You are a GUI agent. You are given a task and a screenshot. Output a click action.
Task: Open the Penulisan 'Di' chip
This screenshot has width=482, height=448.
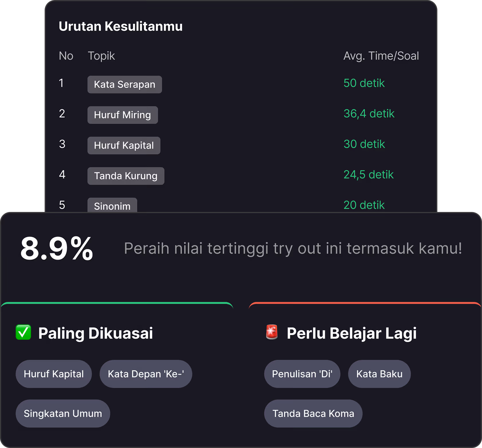(x=302, y=374)
